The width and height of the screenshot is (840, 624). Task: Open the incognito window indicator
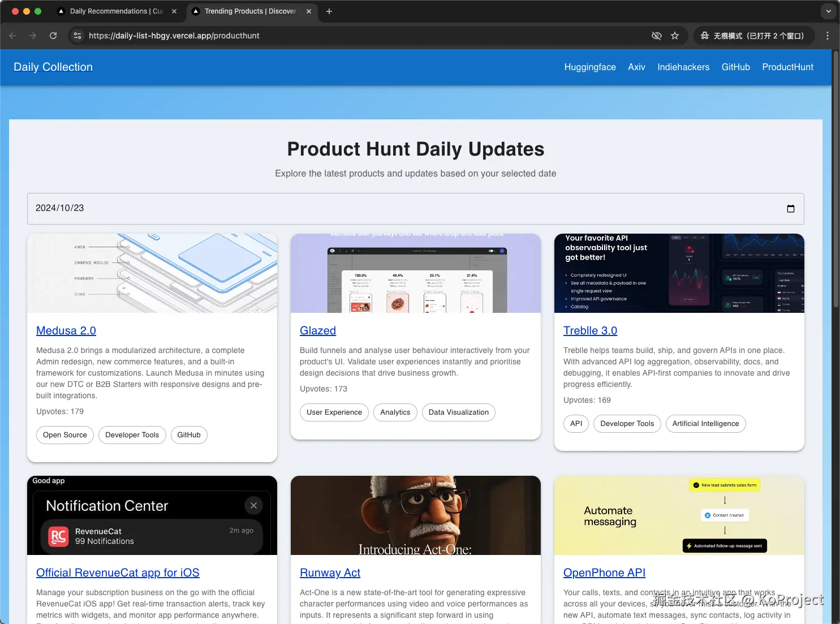753,36
